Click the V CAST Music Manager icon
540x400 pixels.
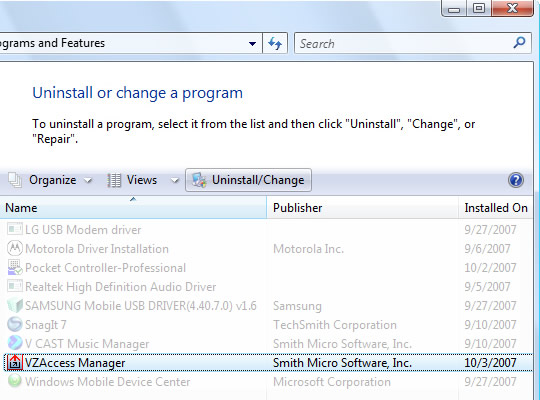14,343
